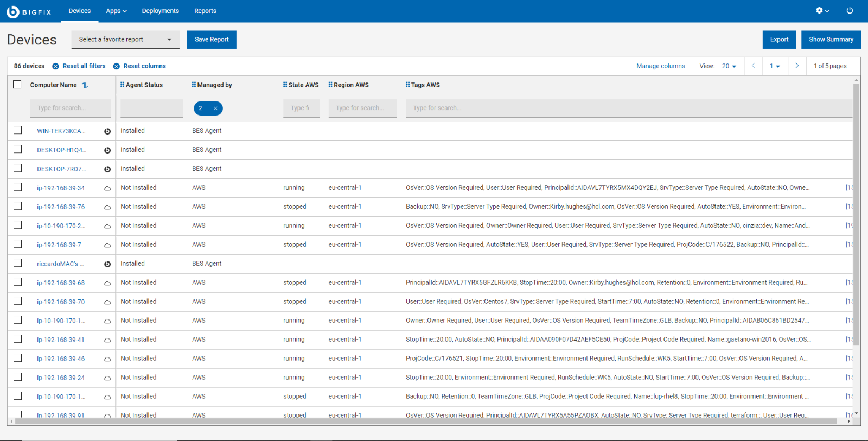The image size is (868, 441).
Task: Click the Agent Status column drag handle
Action: coord(123,85)
